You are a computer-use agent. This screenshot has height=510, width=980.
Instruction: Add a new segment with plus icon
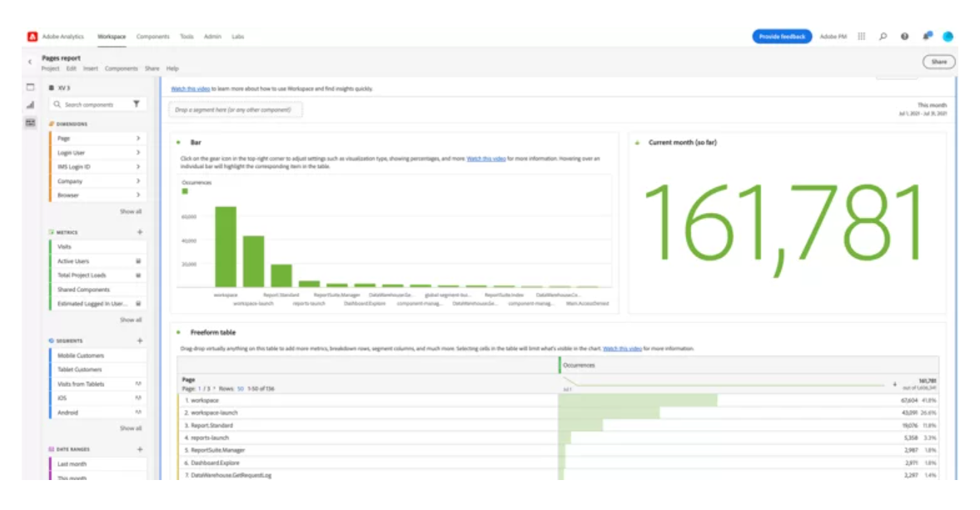click(x=139, y=341)
